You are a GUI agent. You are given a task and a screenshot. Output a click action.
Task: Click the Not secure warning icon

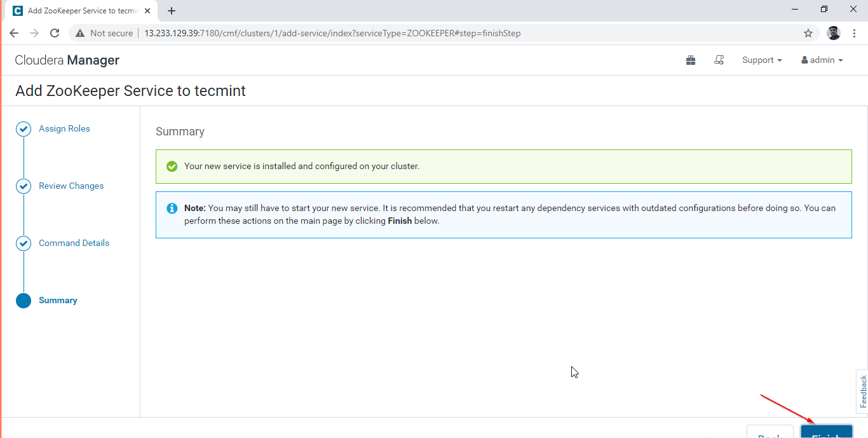click(80, 33)
